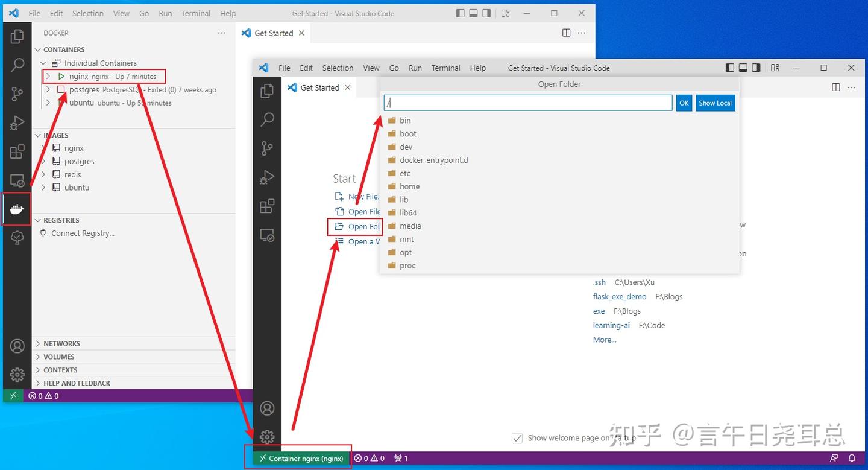Screen dimensions: 868x470
Task: Click the Show Local button
Action: (715, 103)
